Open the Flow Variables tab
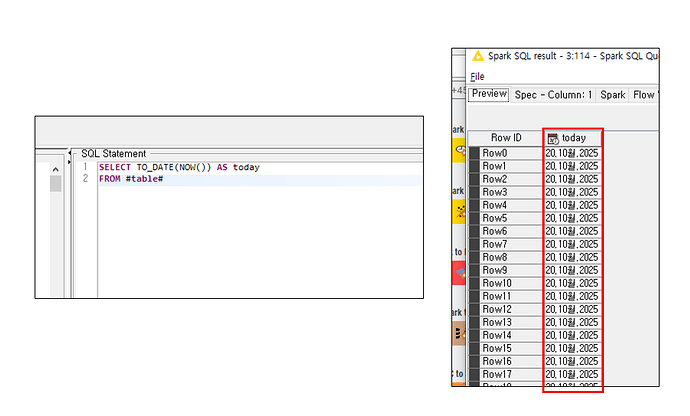Screen dimensions: 690x416 [644, 95]
